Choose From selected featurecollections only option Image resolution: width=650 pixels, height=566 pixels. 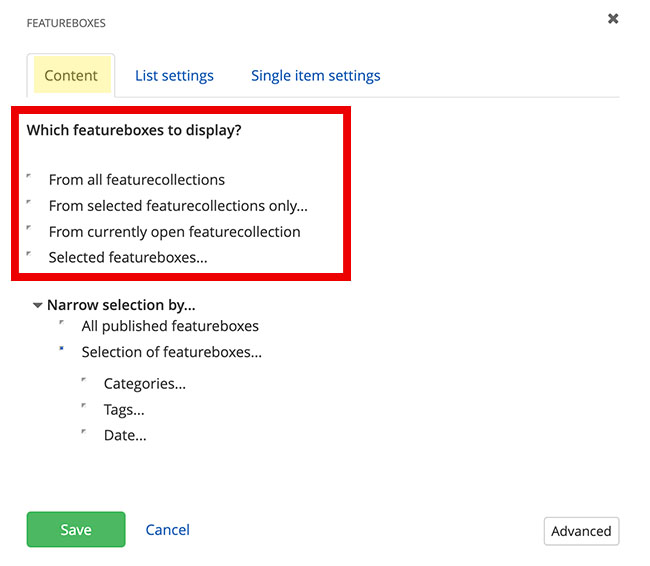tap(29, 202)
